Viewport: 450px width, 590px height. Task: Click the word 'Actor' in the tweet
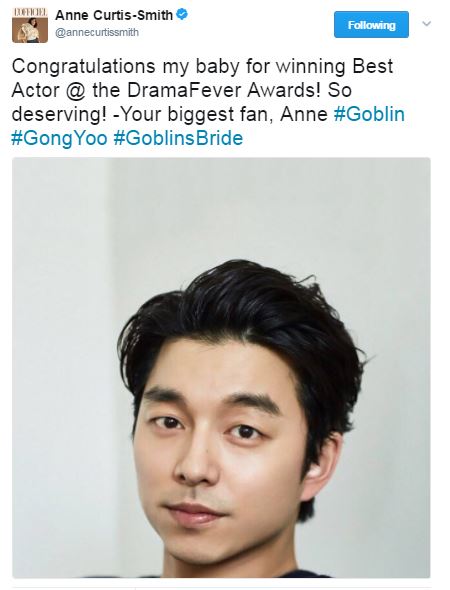[x=35, y=90]
